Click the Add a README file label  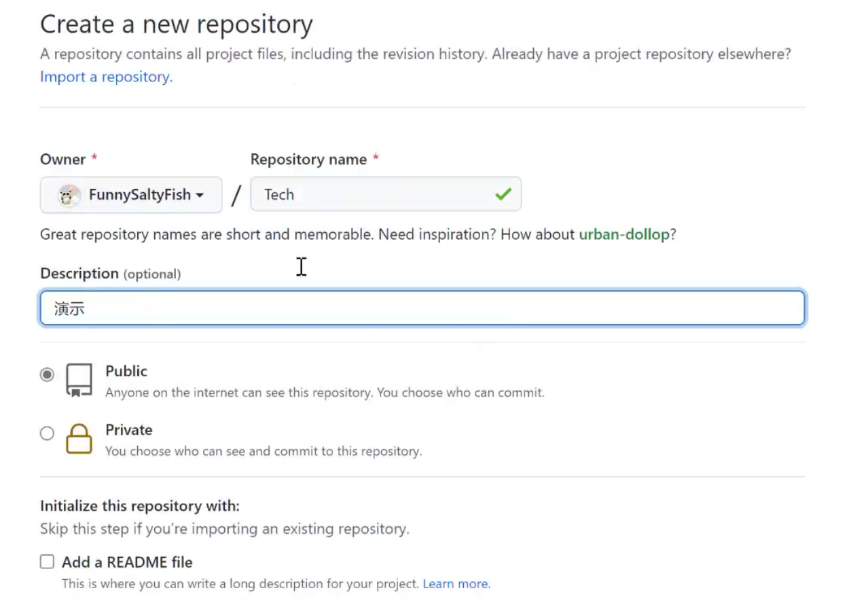(x=127, y=562)
